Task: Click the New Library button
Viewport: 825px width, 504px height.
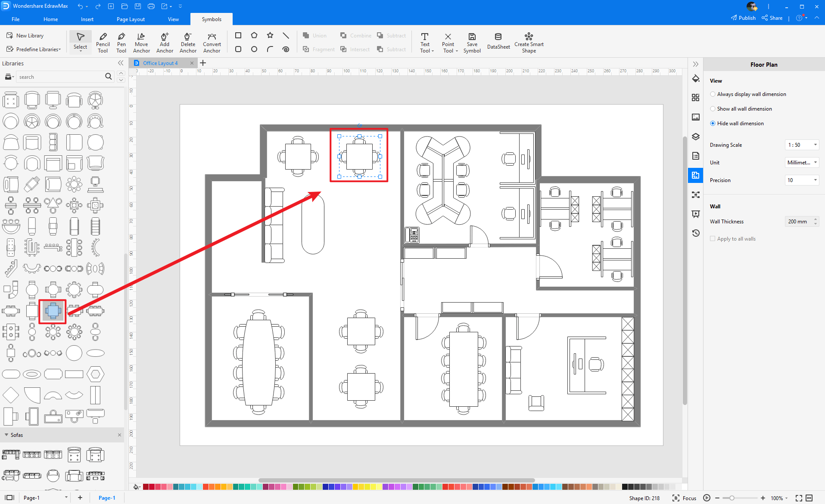Action: [x=25, y=36]
